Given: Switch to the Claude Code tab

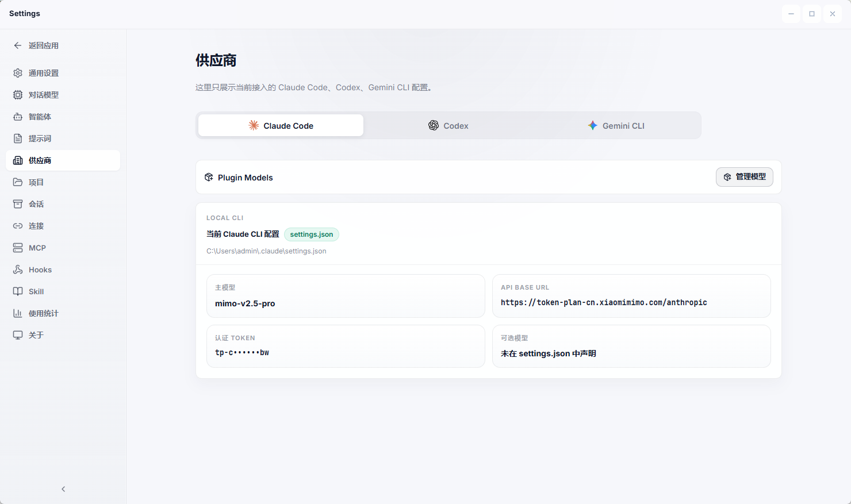Looking at the screenshot, I should [x=281, y=125].
